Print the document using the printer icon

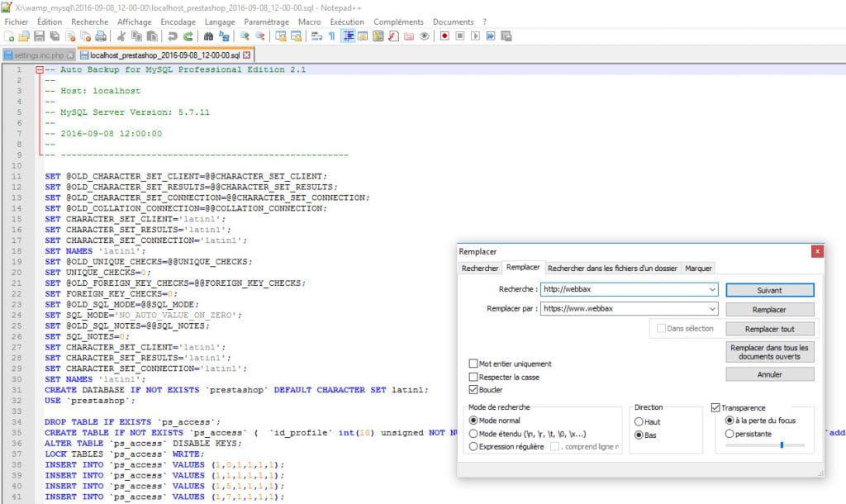[100, 36]
